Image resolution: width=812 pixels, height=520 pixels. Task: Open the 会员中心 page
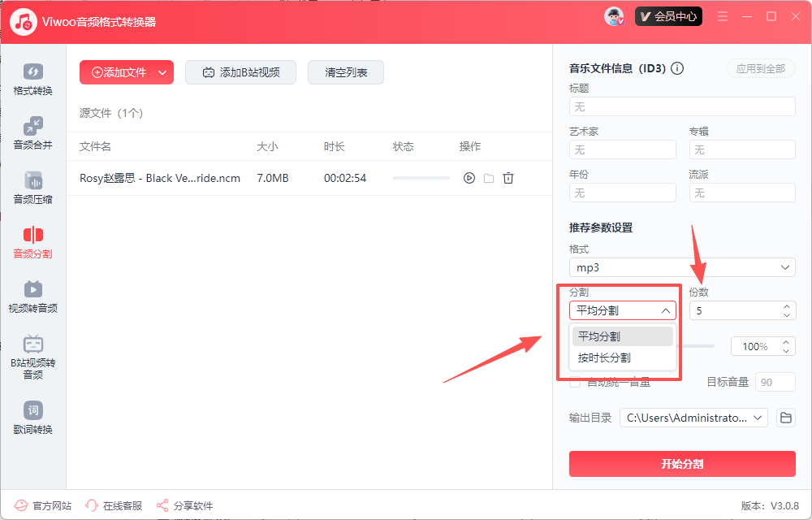pyautogui.click(x=668, y=15)
